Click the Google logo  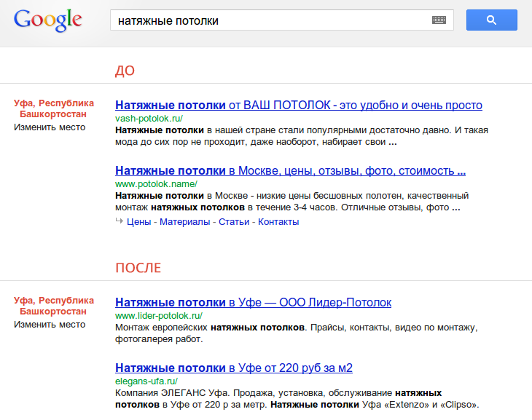click(48, 20)
